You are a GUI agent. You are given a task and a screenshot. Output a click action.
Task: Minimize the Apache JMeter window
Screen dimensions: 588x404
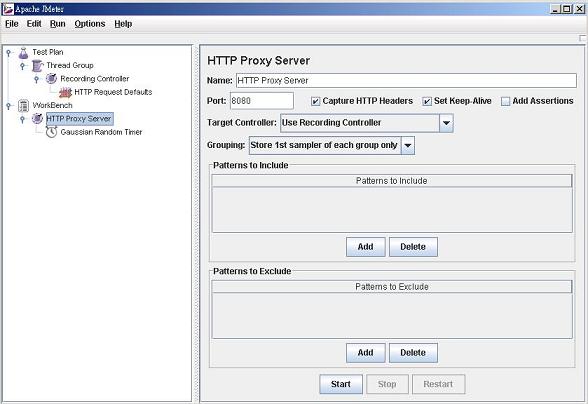click(556, 9)
